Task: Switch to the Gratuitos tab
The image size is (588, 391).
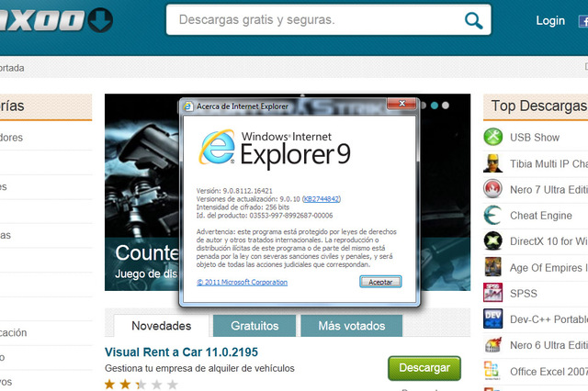Action: pos(254,326)
